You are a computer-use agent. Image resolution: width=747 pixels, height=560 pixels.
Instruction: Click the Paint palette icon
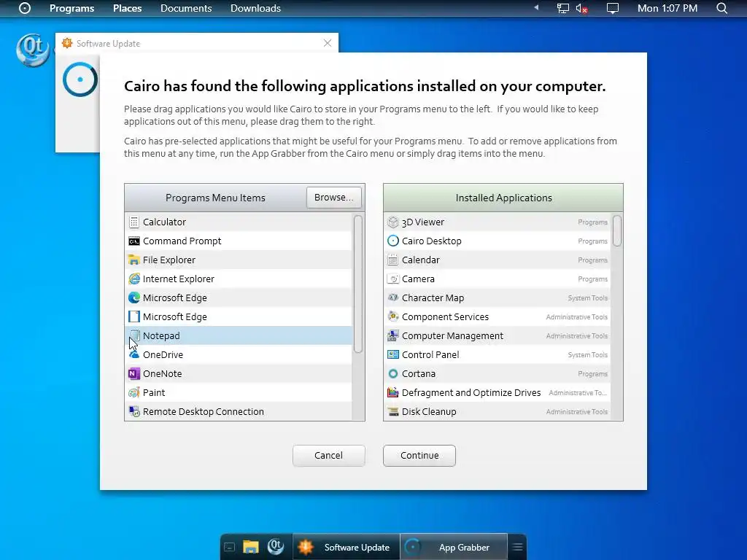pyautogui.click(x=134, y=393)
